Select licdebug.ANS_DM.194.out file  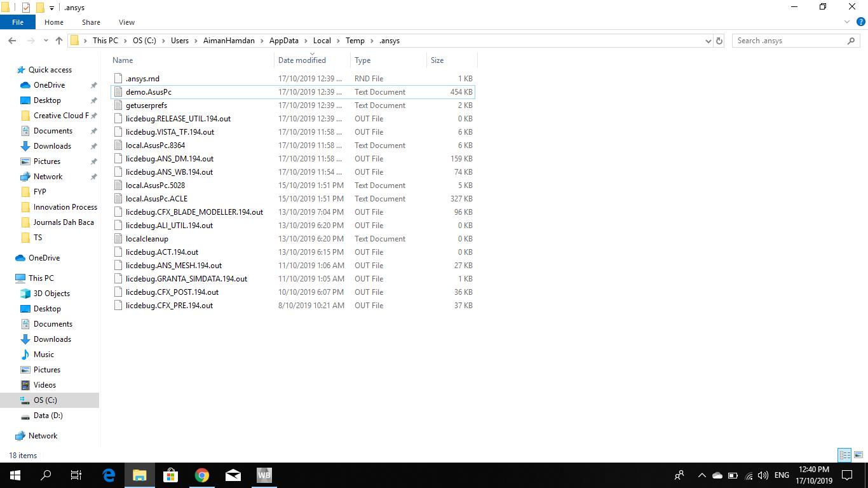(170, 159)
